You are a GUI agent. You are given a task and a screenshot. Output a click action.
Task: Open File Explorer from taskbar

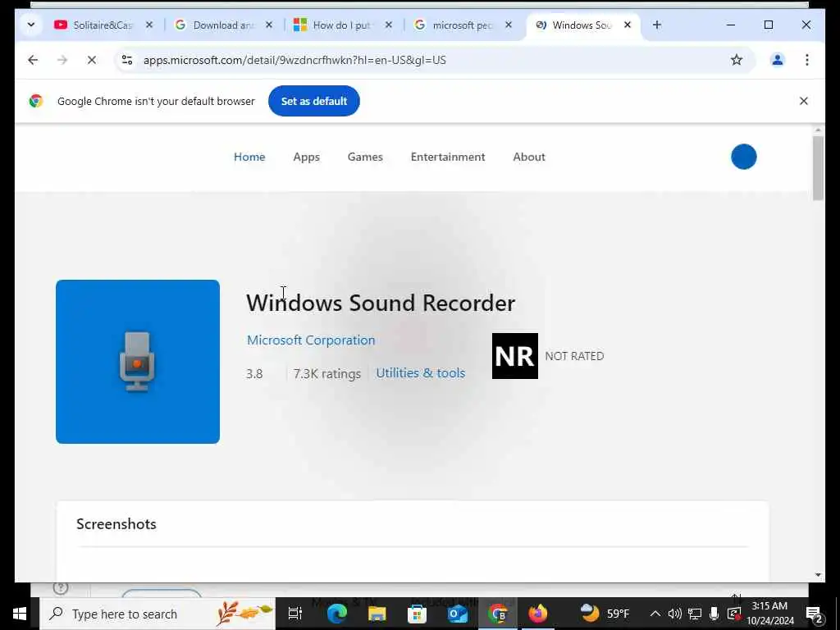click(377, 614)
